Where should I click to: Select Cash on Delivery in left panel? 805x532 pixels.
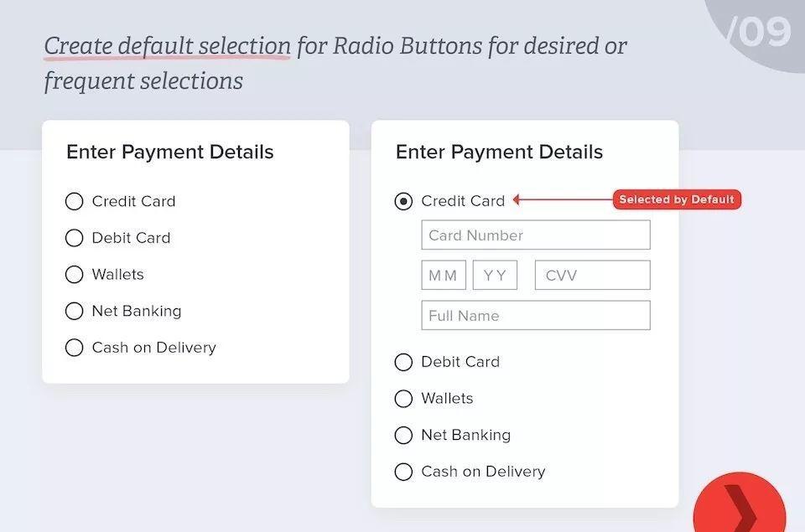pyautogui.click(x=75, y=348)
